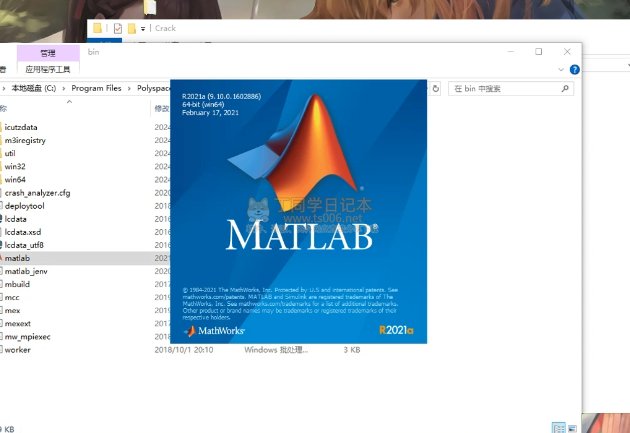Click the folder icon in Crack window title bar
Viewport: 630px width, 433px height.
(x=97, y=28)
